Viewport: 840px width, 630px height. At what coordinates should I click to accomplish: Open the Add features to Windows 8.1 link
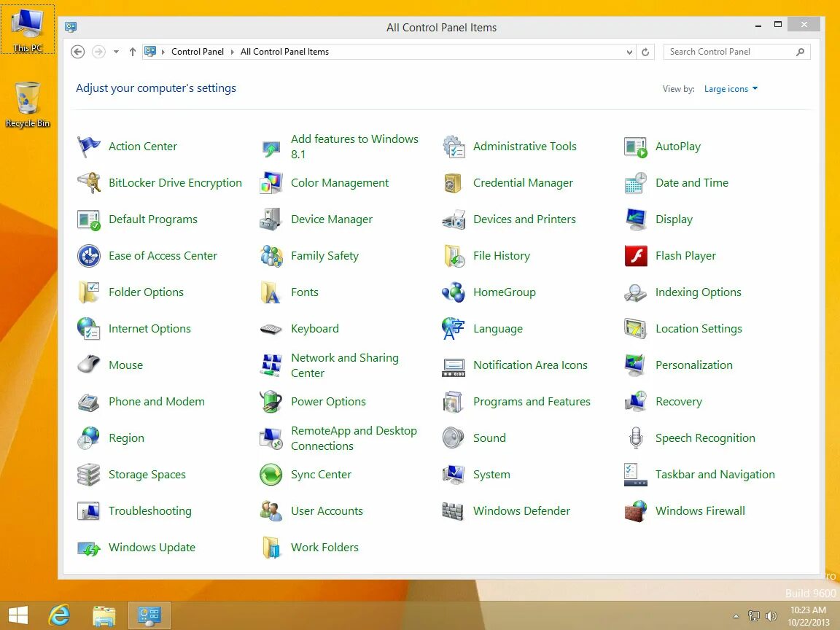click(x=354, y=147)
